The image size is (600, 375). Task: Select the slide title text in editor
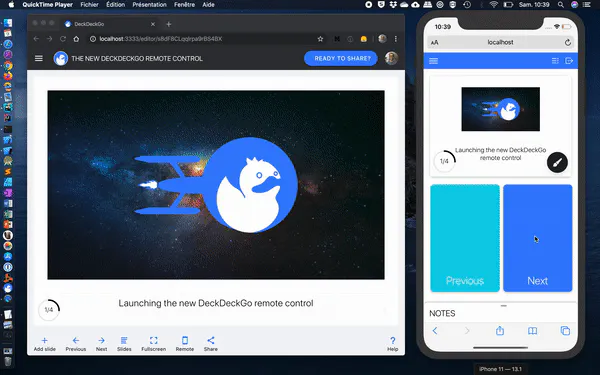click(216, 303)
